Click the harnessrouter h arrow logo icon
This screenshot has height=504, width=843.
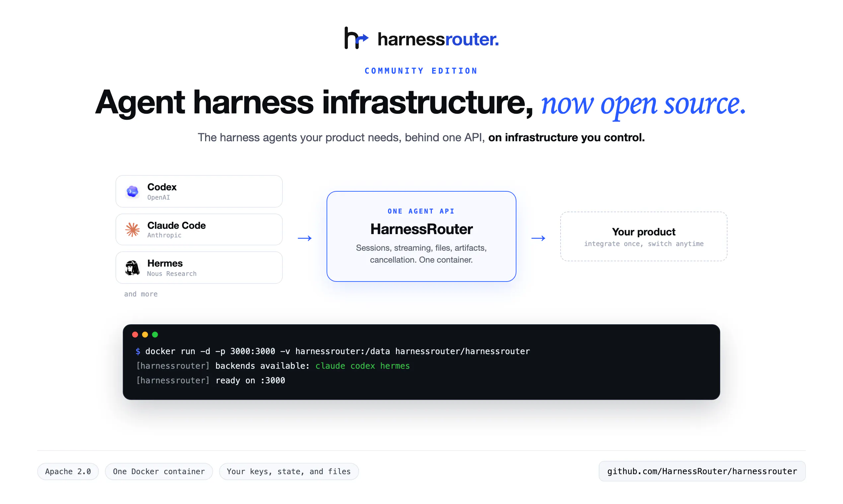[x=356, y=38]
